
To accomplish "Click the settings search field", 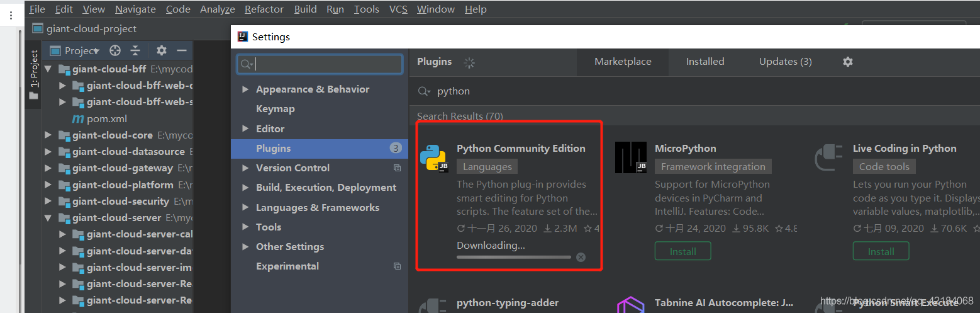I will point(320,64).
